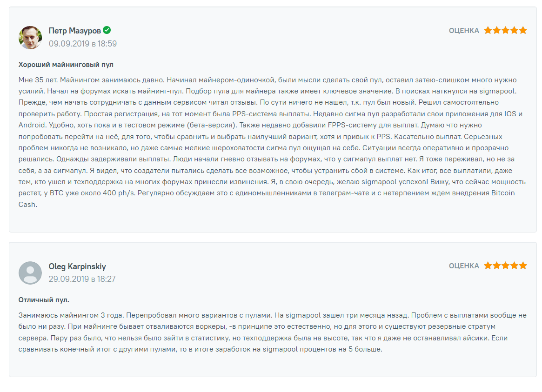Click fifth star in Oleg Karpinskiy's rating
The height and width of the screenshot is (392, 542).
point(522,266)
